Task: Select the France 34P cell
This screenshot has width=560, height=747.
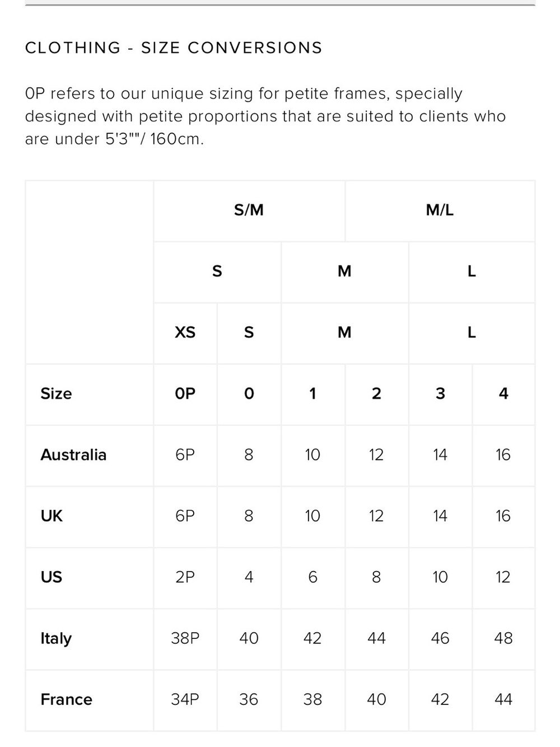Action: point(185,699)
